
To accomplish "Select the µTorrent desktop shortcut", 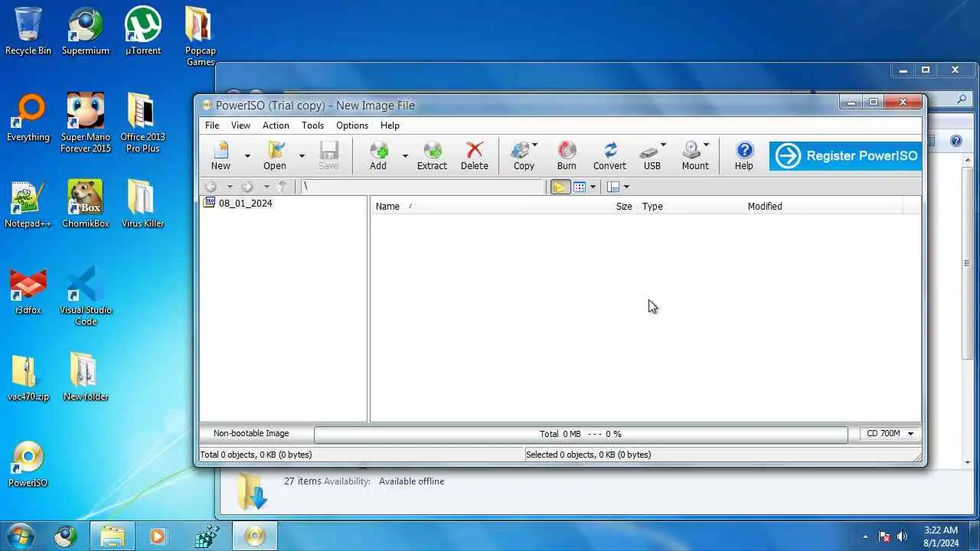I will [143, 32].
